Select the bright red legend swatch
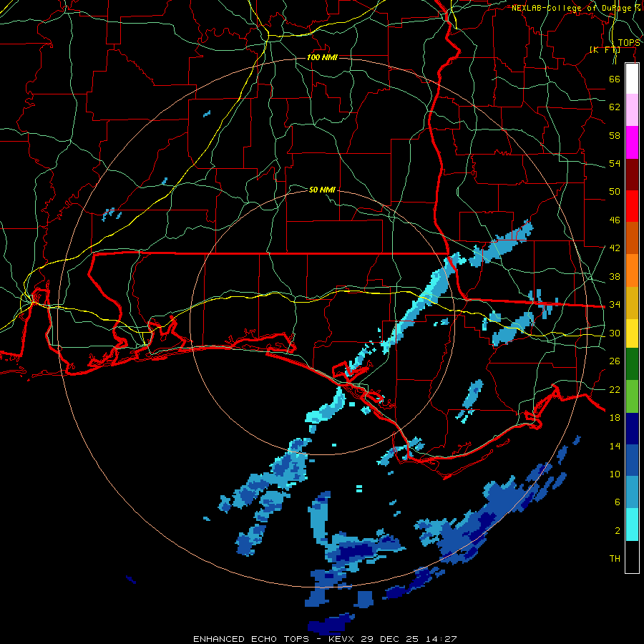 point(632,206)
